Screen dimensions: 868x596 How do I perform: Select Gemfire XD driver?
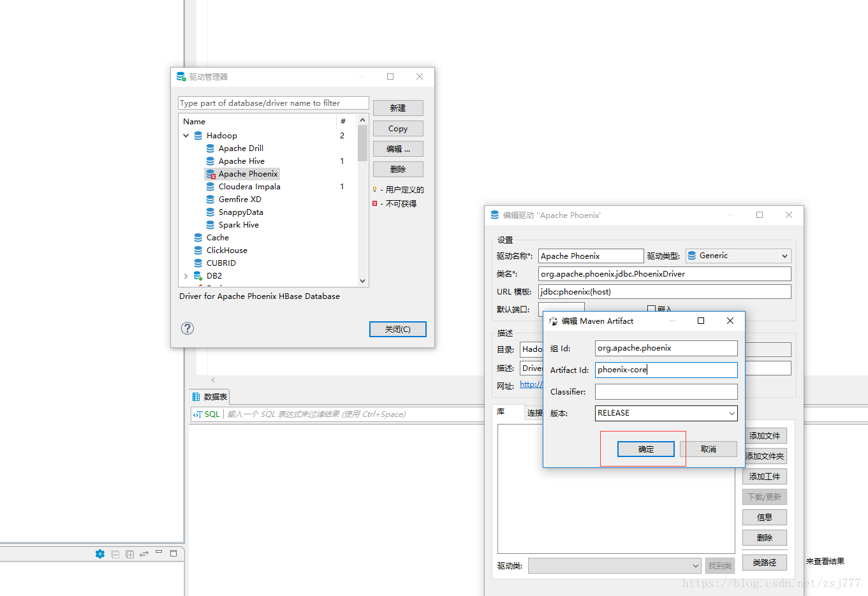[x=240, y=200]
